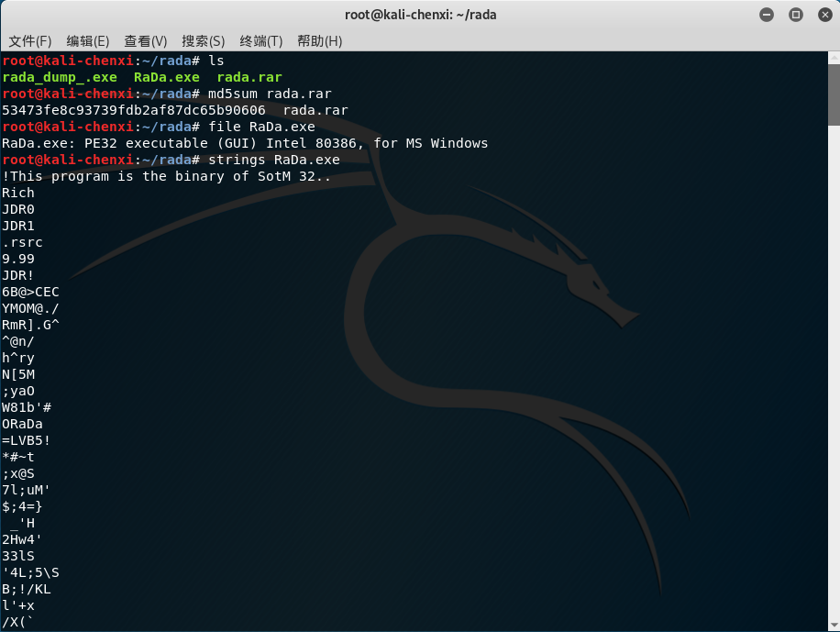Click the 'strings RaDa.exe' command text

[x=274, y=161]
